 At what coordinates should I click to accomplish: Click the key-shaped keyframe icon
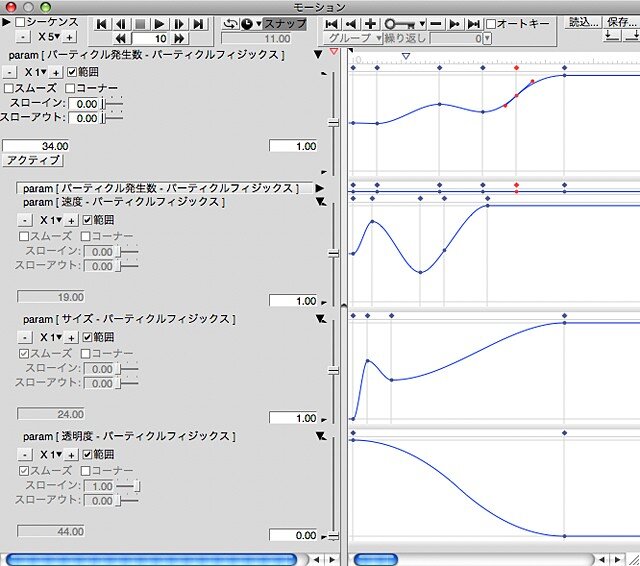click(400, 24)
